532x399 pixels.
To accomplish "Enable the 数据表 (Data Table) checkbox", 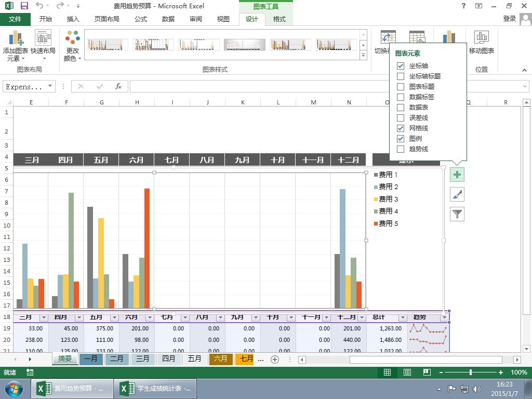I will coord(401,107).
